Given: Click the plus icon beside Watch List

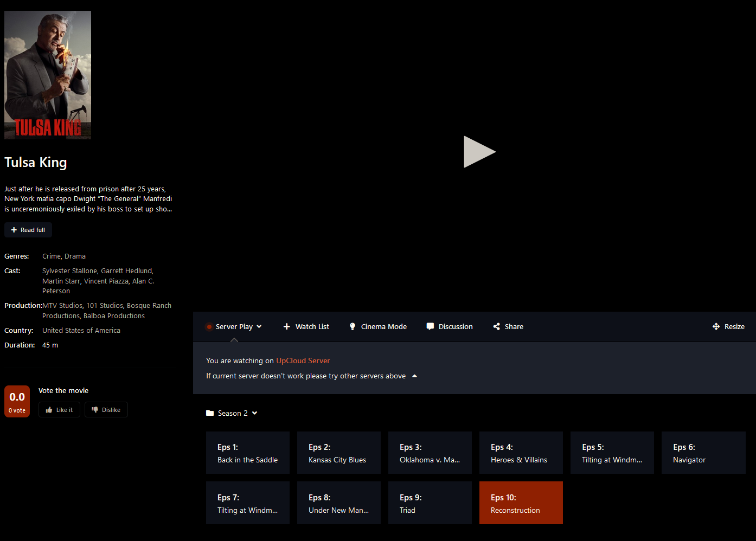Looking at the screenshot, I should pyautogui.click(x=287, y=326).
